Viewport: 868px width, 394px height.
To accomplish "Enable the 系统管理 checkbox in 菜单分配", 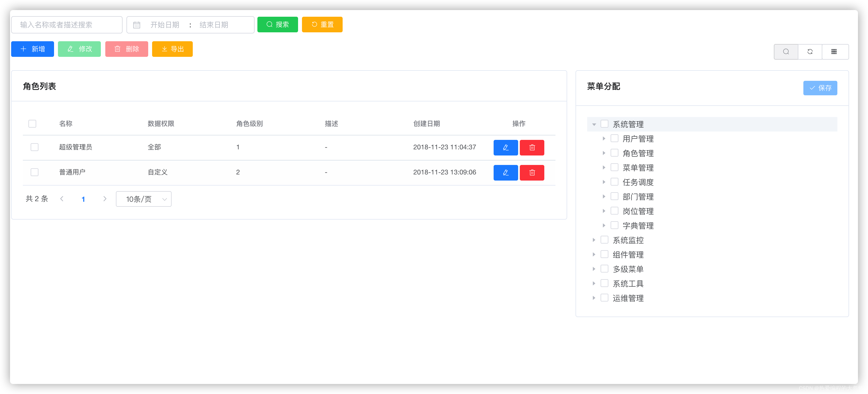I will click(x=604, y=124).
